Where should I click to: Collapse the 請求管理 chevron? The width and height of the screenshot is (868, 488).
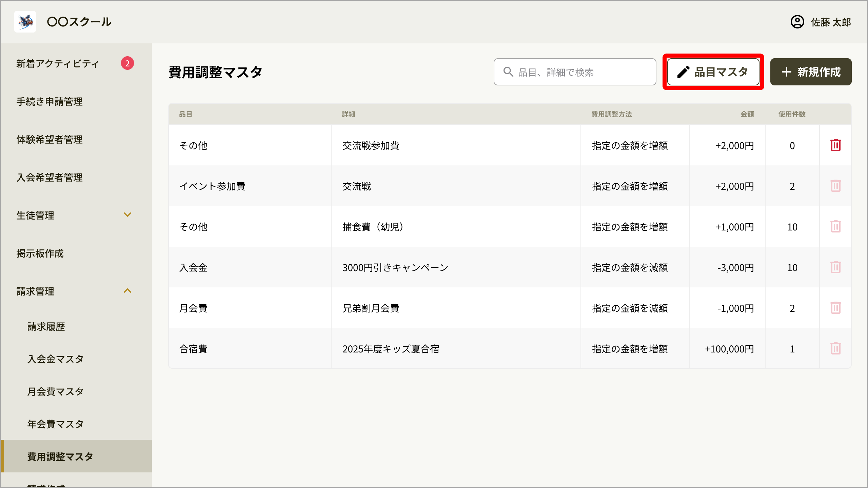tap(127, 291)
